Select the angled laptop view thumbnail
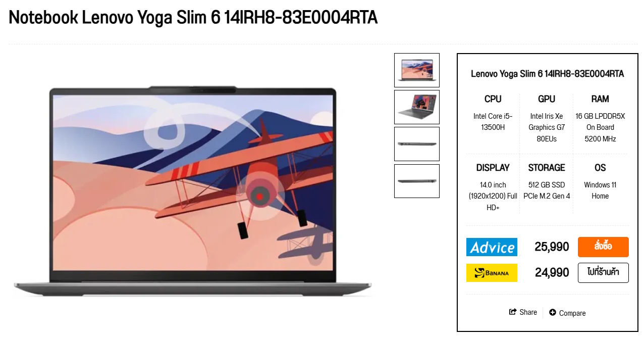644x338 pixels. tap(417, 107)
